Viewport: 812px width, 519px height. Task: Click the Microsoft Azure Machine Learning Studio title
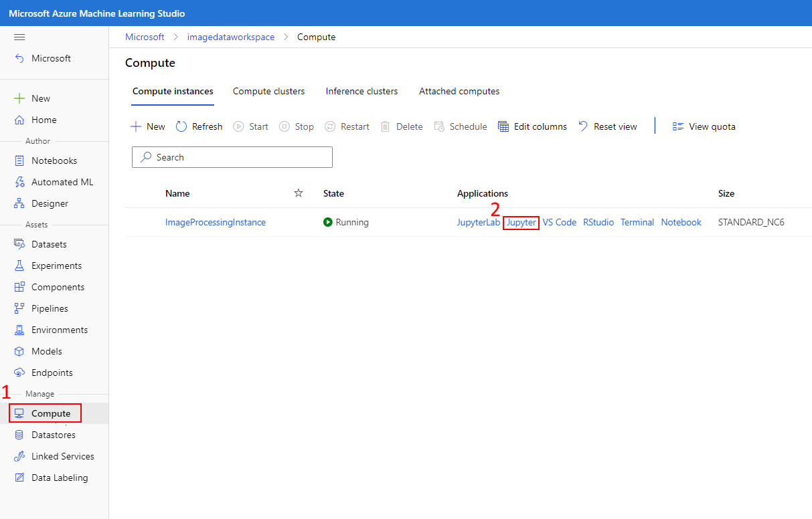tap(97, 13)
